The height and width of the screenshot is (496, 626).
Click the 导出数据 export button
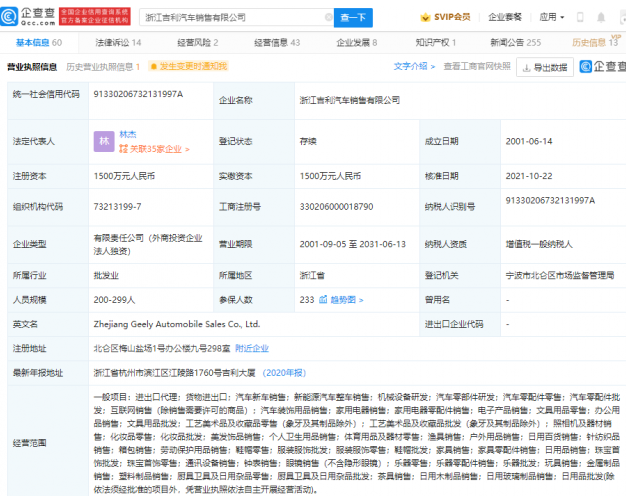(547, 67)
